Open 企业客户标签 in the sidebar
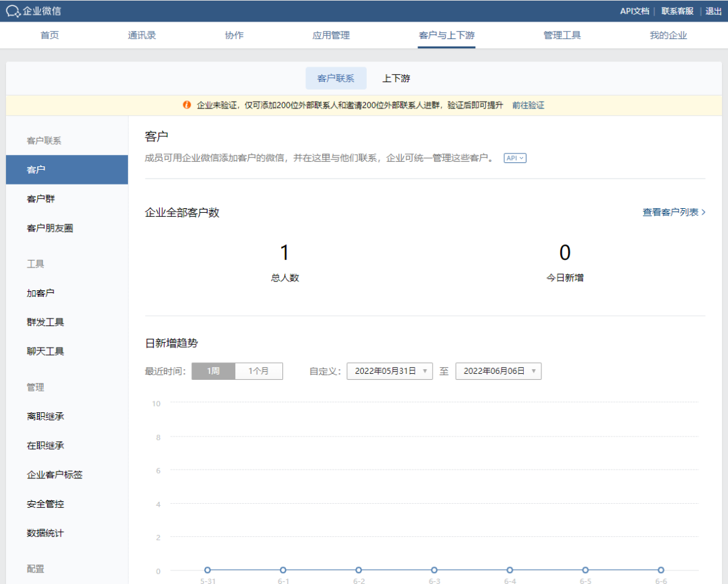728x584 pixels. pos(55,475)
